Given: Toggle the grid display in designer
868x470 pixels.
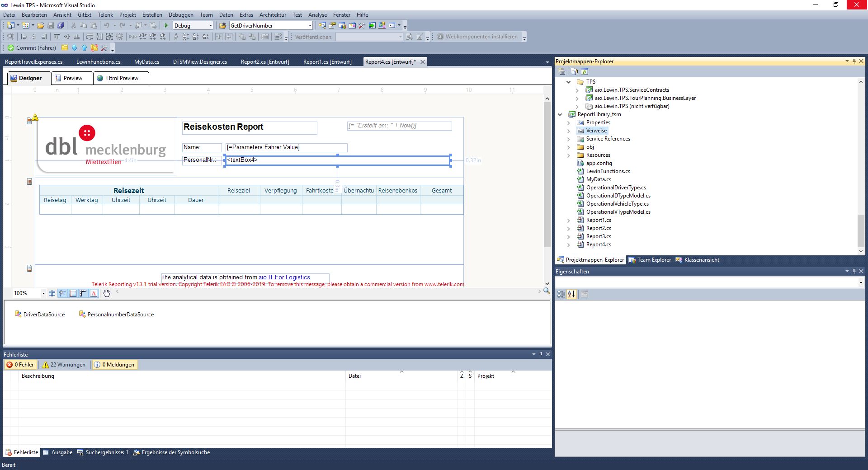Looking at the screenshot, I should 52,293.
